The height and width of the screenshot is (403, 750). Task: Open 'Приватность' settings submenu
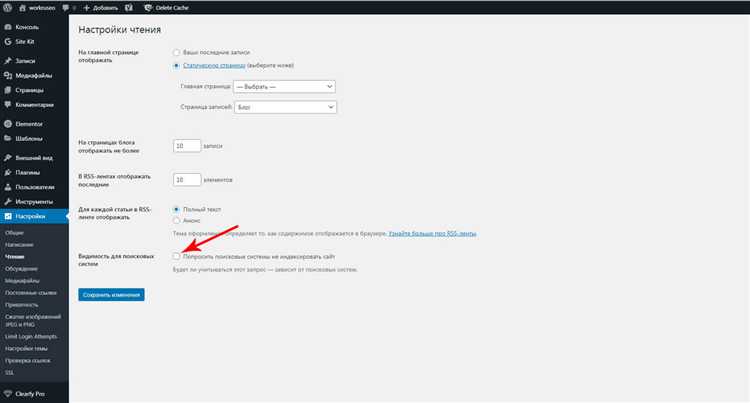pyautogui.click(x=22, y=305)
